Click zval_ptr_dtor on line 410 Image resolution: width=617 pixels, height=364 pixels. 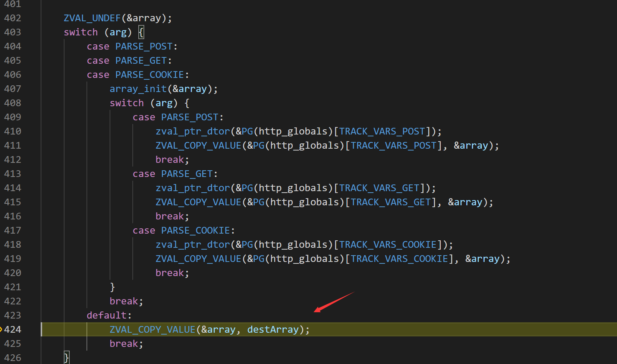click(x=193, y=131)
